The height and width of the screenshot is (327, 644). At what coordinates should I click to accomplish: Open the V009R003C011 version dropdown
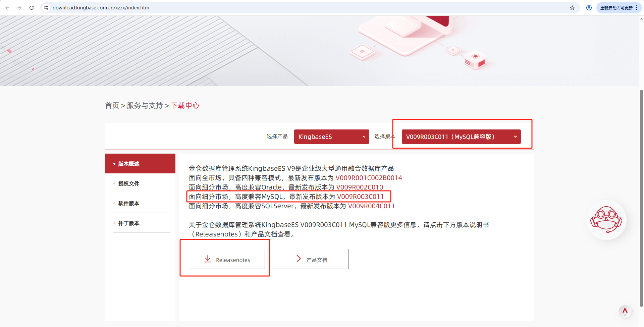tap(461, 137)
